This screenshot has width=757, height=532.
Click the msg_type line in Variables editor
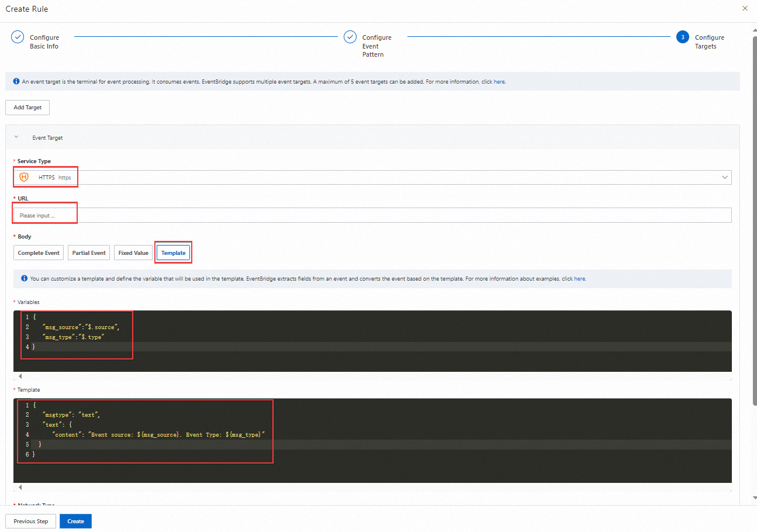coord(73,337)
